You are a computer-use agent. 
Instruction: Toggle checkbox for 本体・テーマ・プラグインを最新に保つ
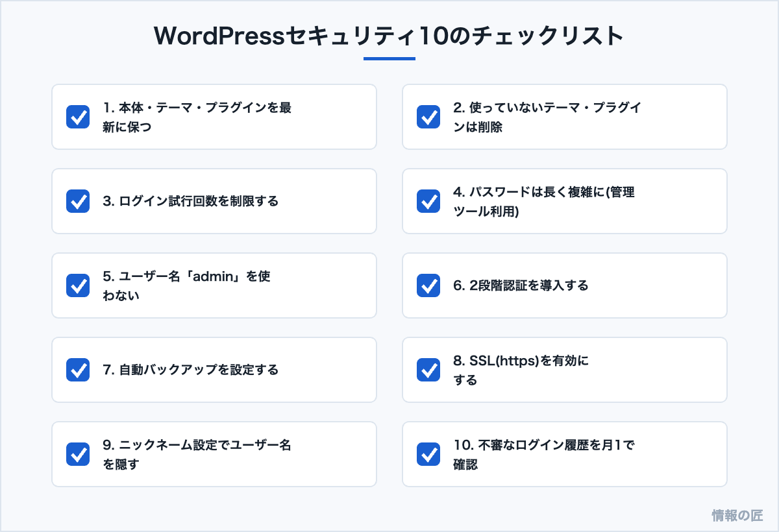point(78,117)
